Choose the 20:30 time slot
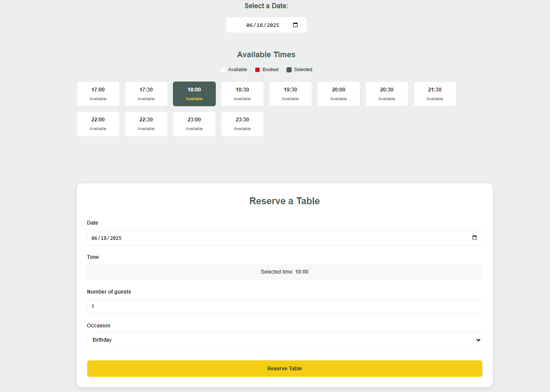The width and height of the screenshot is (550, 392). tap(387, 94)
